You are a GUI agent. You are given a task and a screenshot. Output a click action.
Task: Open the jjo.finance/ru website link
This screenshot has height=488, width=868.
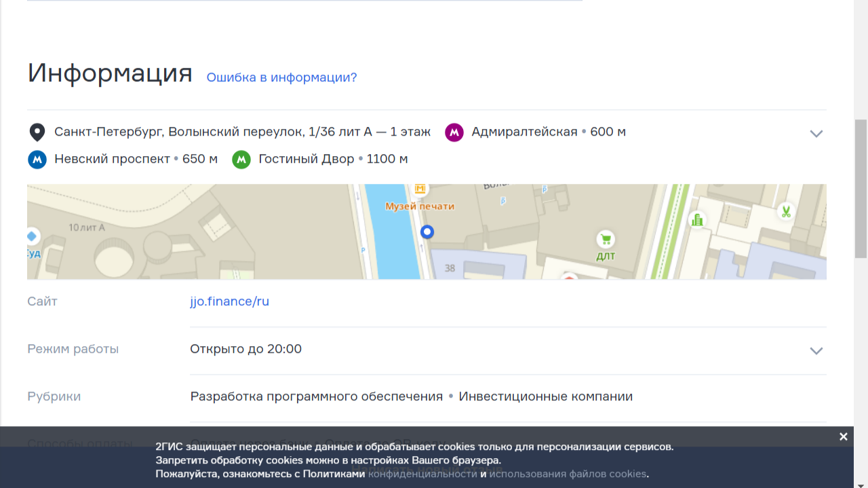coord(229,301)
